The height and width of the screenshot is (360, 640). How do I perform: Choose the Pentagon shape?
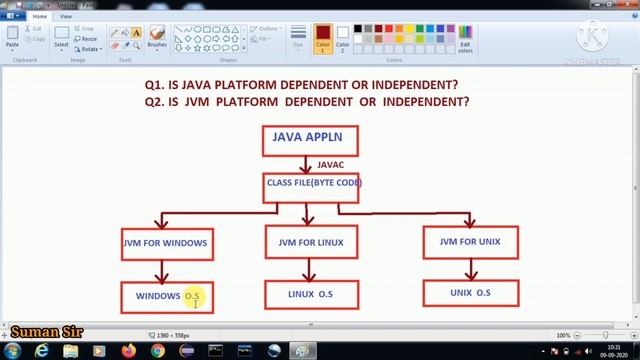pyautogui.click(x=198, y=39)
